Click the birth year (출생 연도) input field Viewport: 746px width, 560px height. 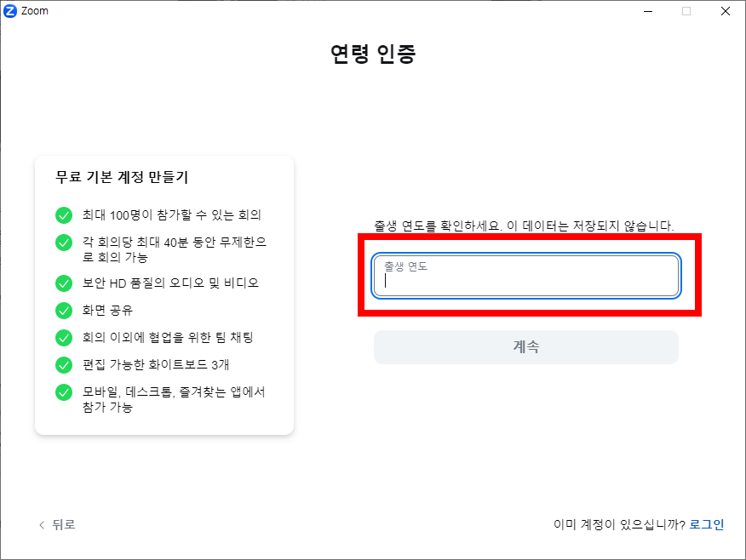(x=526, y=276)
